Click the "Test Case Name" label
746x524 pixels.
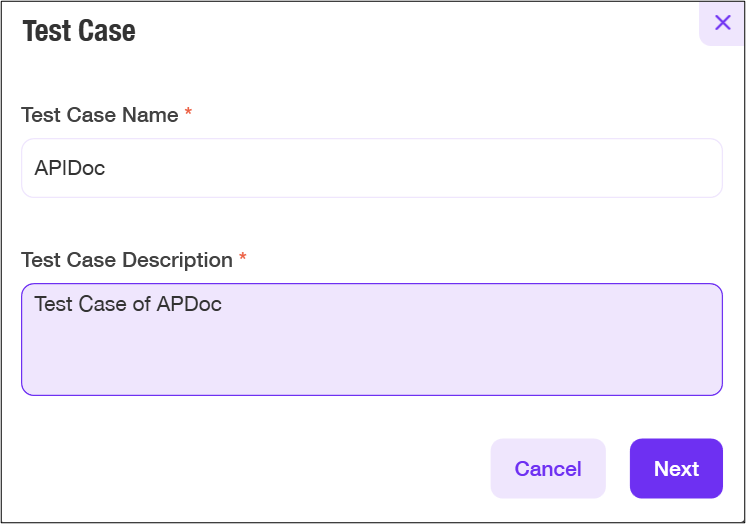[99, 115]
